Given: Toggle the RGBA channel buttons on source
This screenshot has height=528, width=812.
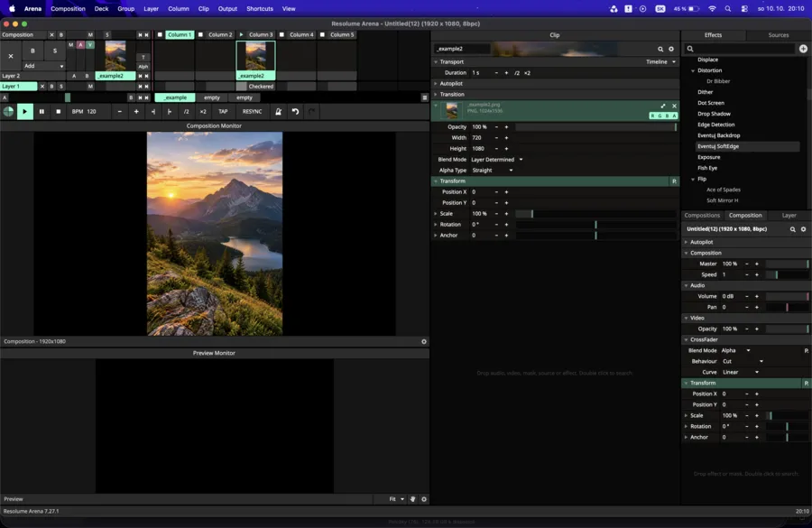Looking at the screenshot, I should pos(663,116).
